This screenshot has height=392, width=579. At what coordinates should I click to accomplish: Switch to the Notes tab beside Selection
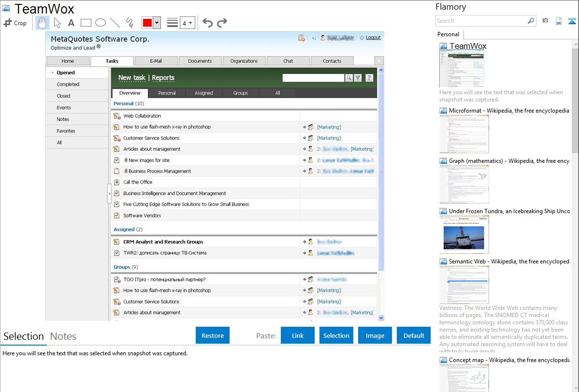[x=63, y=336]
